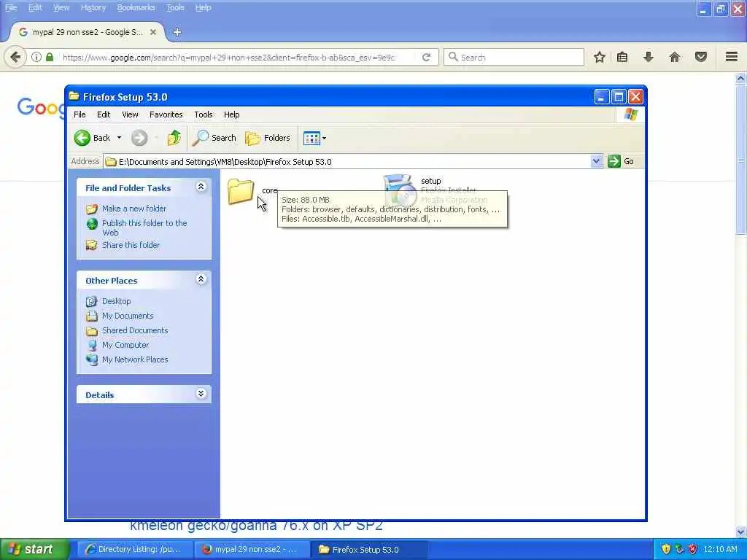Image resolution: width=747 pixels, height=560 pixels.
Task: Click the Firefox Home icon
Action: [x=675, y=57]
